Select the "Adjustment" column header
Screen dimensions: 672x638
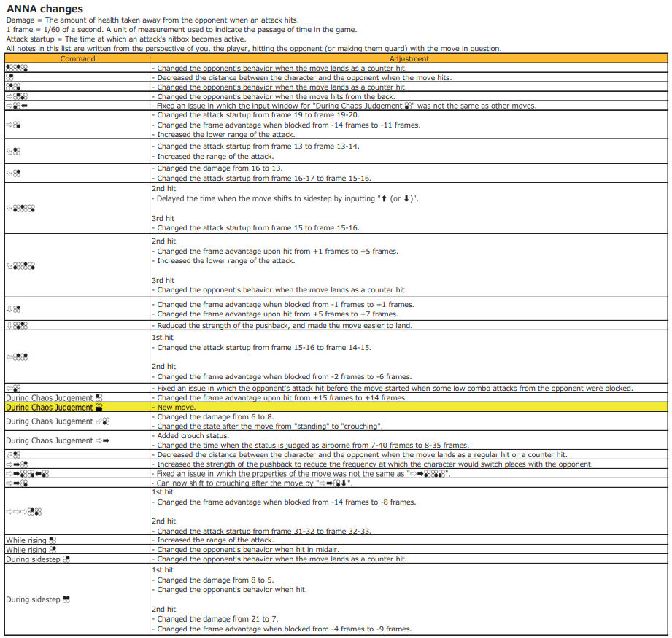tap(409, 58)
